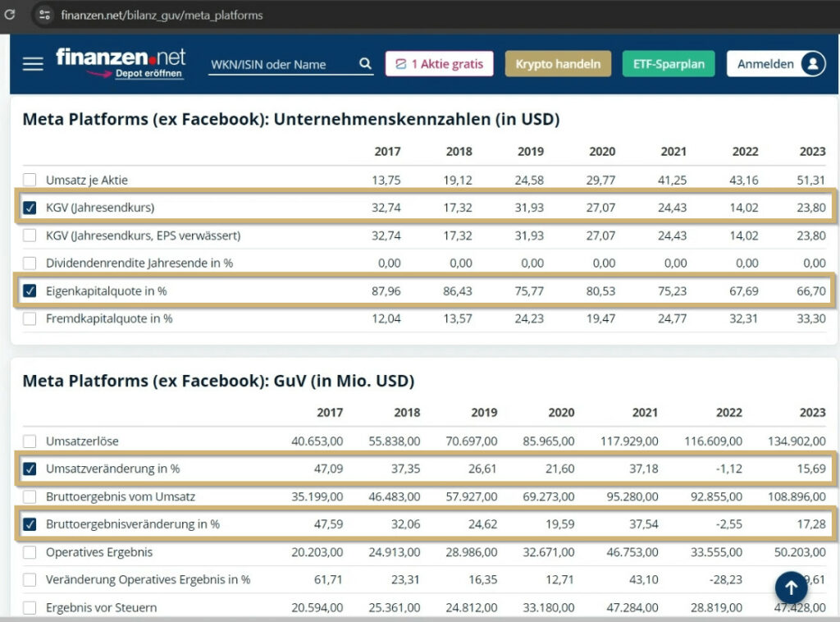Tick Veränderung Operatives Ergebnis in % checkbox
The height and width of the screenshot is (622, 840).
pyautogui.click(x=30, y=579)
